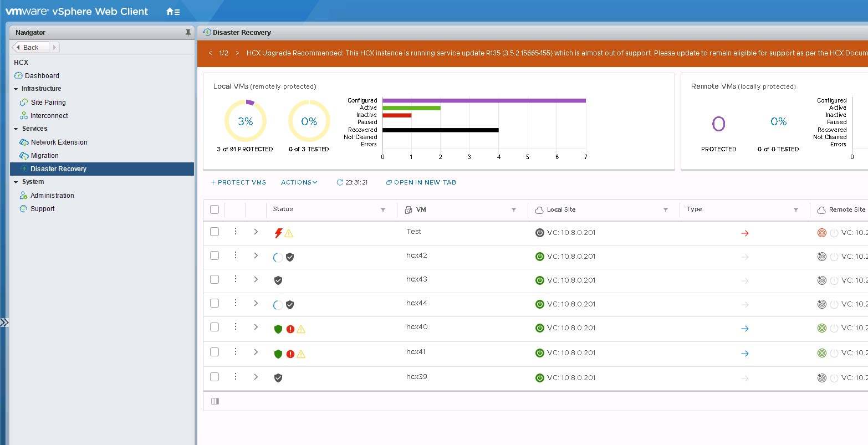
Task: Select Site Pairing in the navigator
Action: (49, 102)
